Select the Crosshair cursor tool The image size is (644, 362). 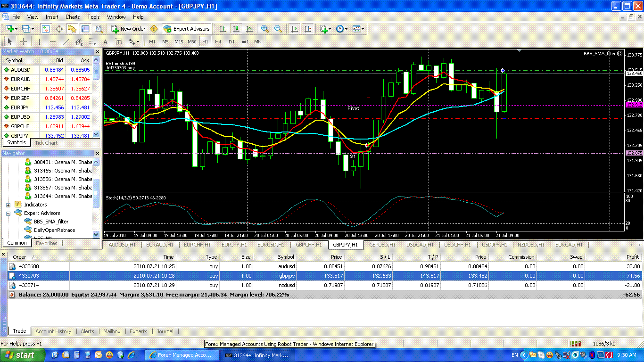pos(23,41)
